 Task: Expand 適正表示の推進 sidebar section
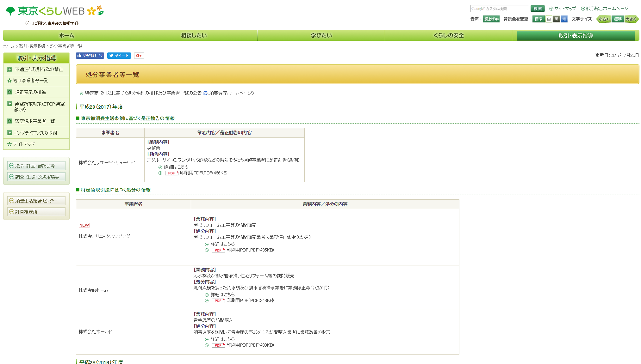[10, 92]
